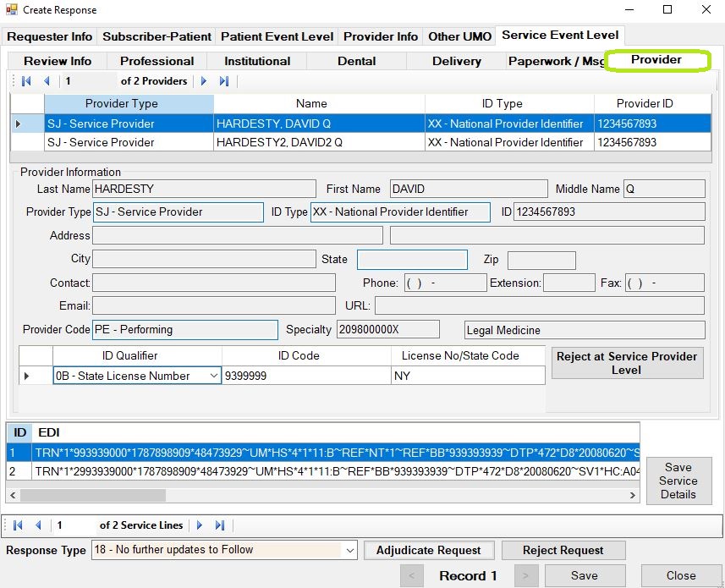Go to previous service line
This screenshot has height=588, width=725.
pos(38,525)
